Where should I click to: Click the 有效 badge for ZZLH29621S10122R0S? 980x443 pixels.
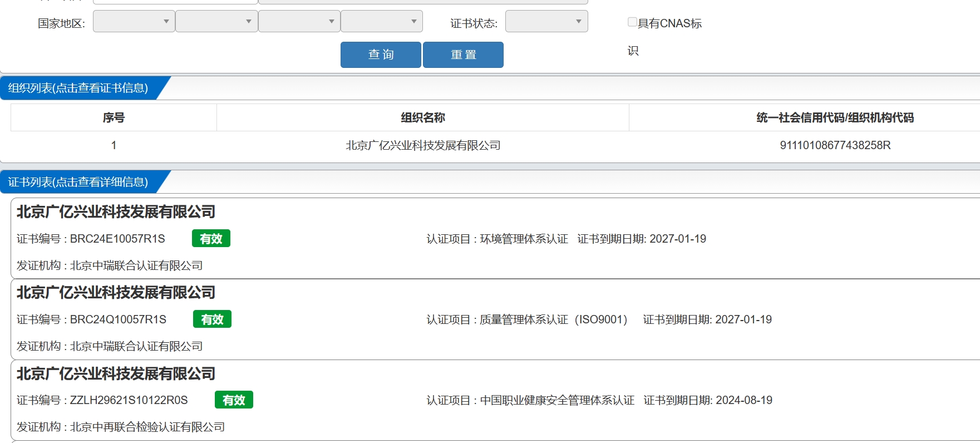[x=234, y=400]
